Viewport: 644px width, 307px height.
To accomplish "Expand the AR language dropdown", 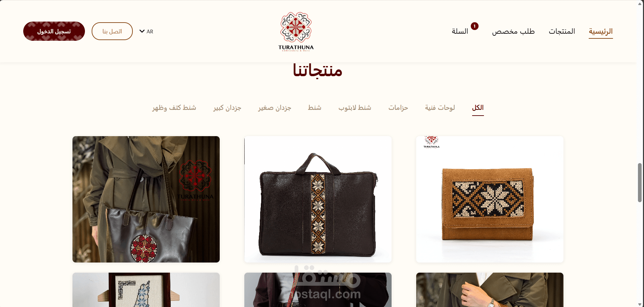I will pyautogui.click(x=146, y=31).
